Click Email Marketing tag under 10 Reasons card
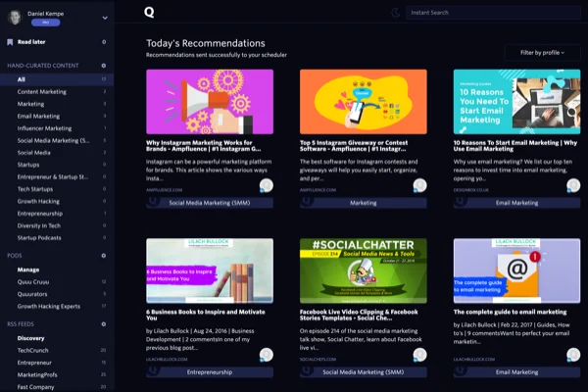588x392 pixels. tap(516, 203)
